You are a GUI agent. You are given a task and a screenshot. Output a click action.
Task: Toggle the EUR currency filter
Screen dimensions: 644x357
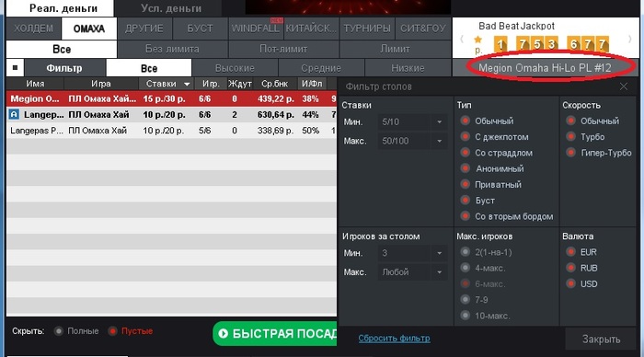570,252
